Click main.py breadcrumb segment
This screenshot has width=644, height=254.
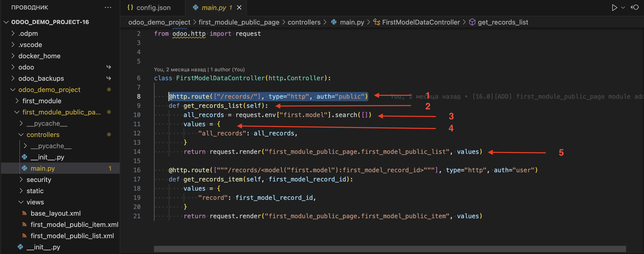click(x=352, y=22)
